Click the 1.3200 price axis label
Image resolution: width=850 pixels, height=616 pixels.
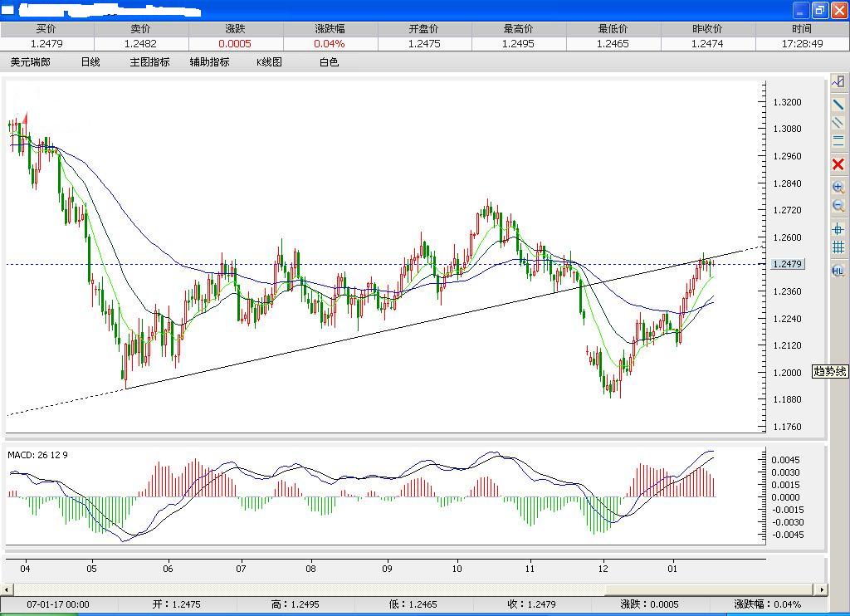pyautogui.click(x=787, y=102)
